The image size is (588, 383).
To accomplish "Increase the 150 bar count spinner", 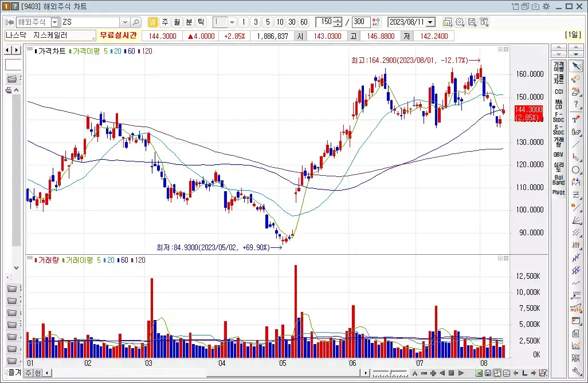I will pos(338,20).
